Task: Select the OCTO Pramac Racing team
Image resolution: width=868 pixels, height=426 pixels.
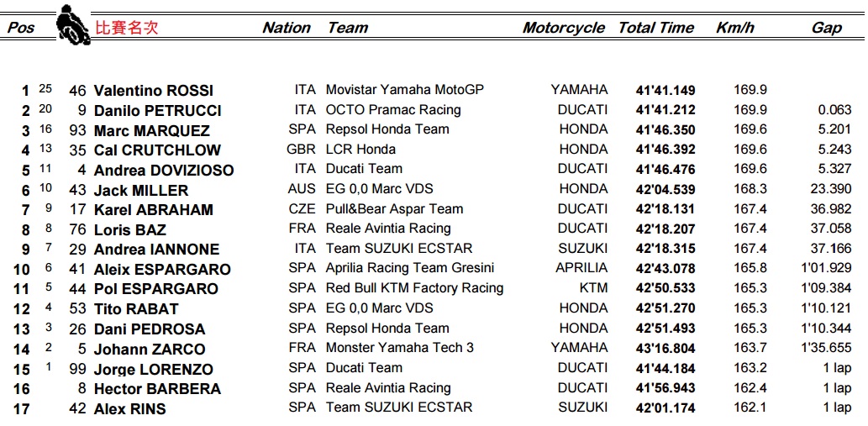Action: pyautogui.click(x=393, y=110)
